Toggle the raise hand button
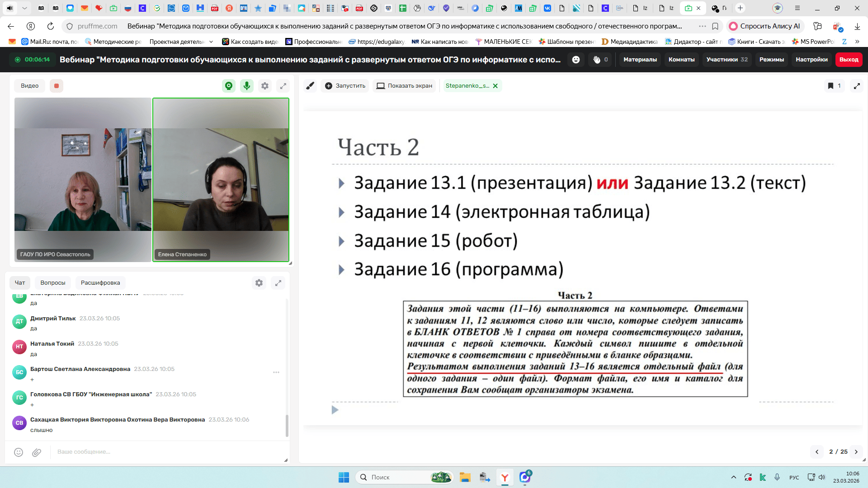868x488 pixels. point(597,60)
